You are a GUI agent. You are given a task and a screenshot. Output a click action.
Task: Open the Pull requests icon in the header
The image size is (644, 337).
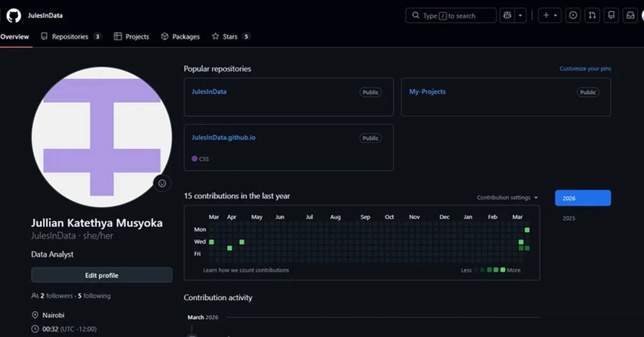[x=592, y=16]
